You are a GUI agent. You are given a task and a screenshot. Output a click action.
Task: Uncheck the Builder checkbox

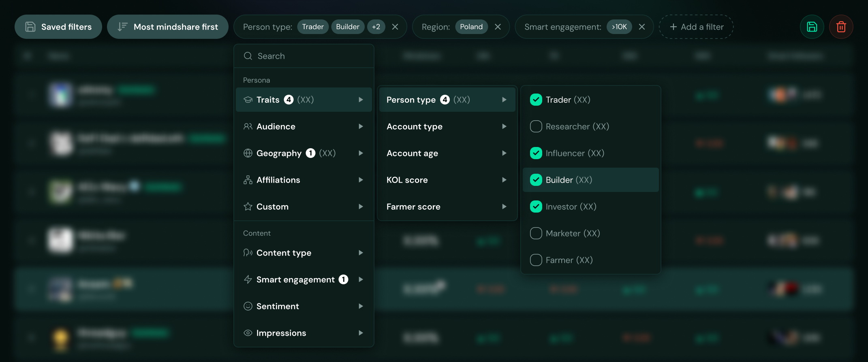536,180
